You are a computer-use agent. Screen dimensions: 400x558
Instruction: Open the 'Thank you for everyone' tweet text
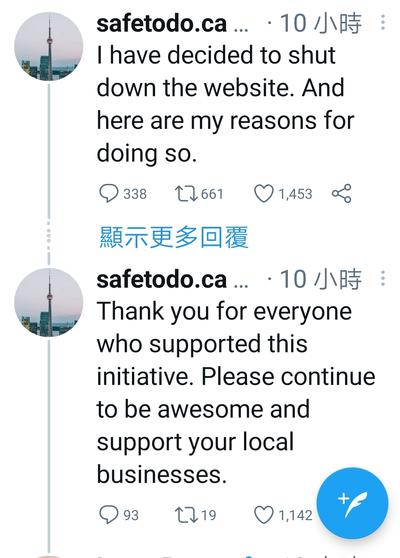[x=236, y=393]
